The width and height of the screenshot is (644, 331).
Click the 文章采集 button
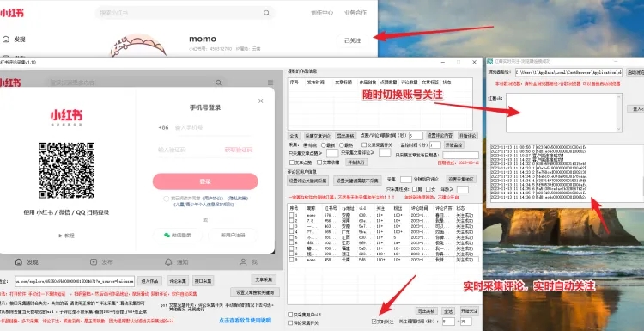[264, 279]
